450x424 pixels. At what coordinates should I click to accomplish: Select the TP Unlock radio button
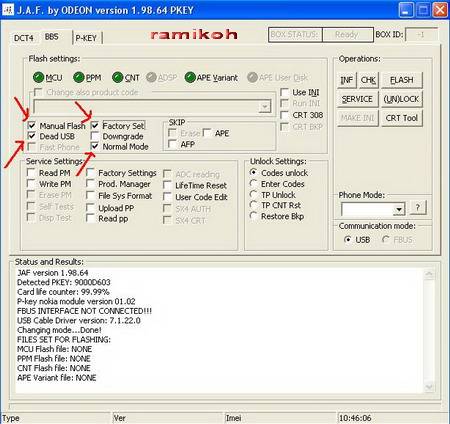tap(253, 194)
